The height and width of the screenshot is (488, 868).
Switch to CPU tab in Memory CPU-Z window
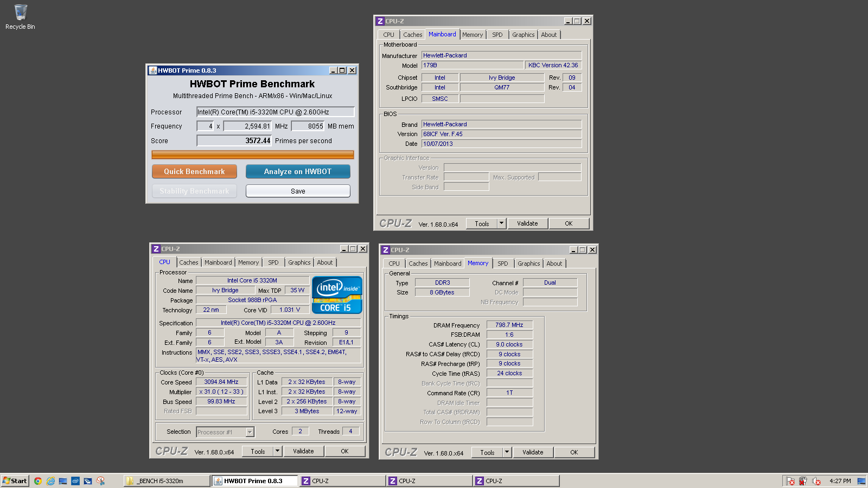coord(394,264)
